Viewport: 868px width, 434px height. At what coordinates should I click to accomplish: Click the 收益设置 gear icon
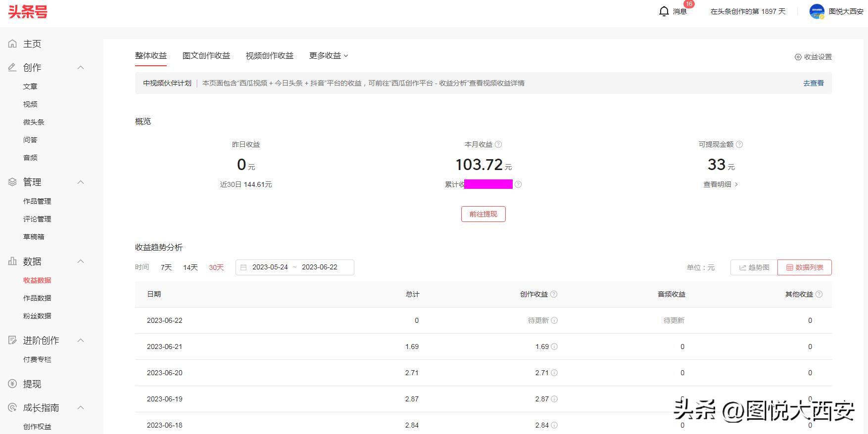pos(798,57)
